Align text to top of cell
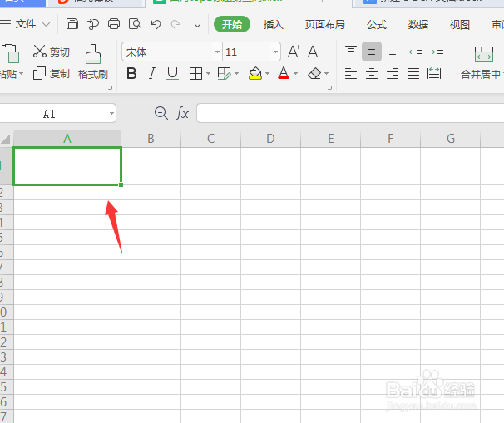This screenshot has width=504, height=423. pos(351,50)
